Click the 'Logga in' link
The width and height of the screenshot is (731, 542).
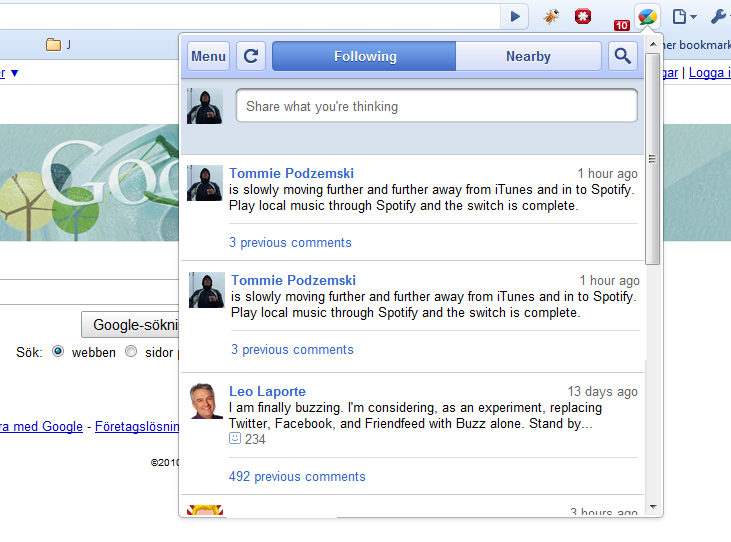(710, 73)
